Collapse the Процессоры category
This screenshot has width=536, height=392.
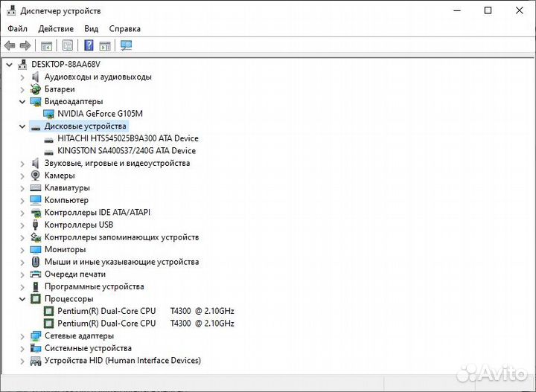pyautogui.click(x=22, y=299)
